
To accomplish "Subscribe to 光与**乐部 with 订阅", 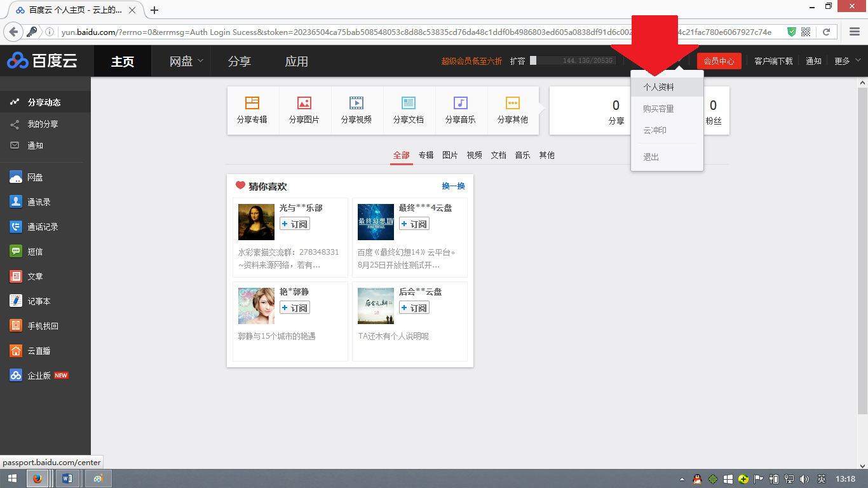I will 295,224.
